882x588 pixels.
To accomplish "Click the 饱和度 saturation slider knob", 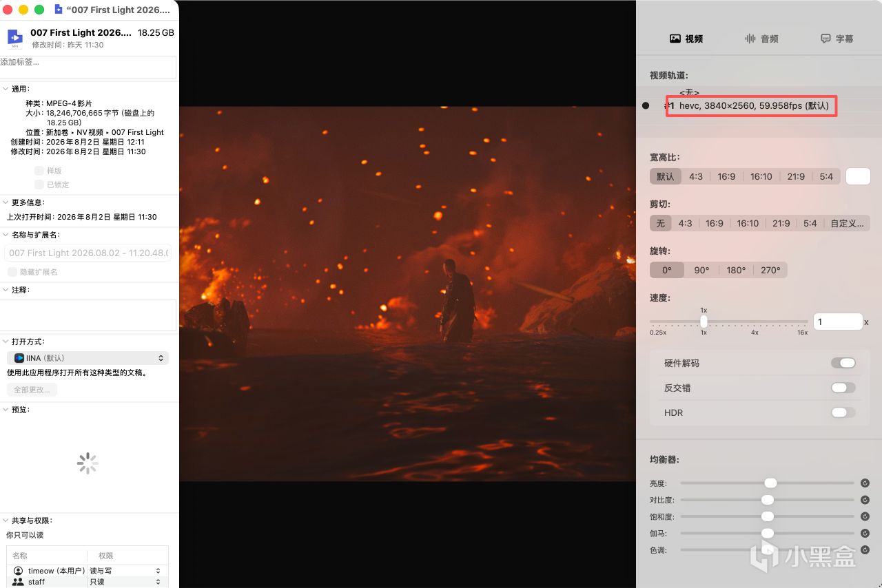I will pos(768,516).
